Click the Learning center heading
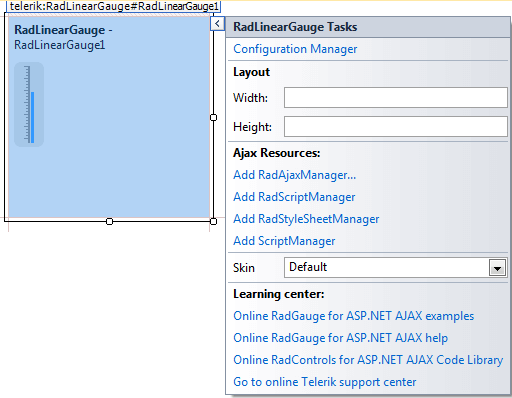Viewport: 512px width, 398px height. [279, 294]
